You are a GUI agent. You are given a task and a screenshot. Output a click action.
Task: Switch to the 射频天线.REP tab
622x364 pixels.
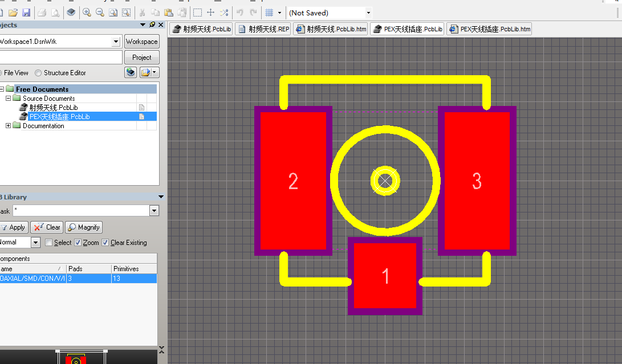pos(263,29)
